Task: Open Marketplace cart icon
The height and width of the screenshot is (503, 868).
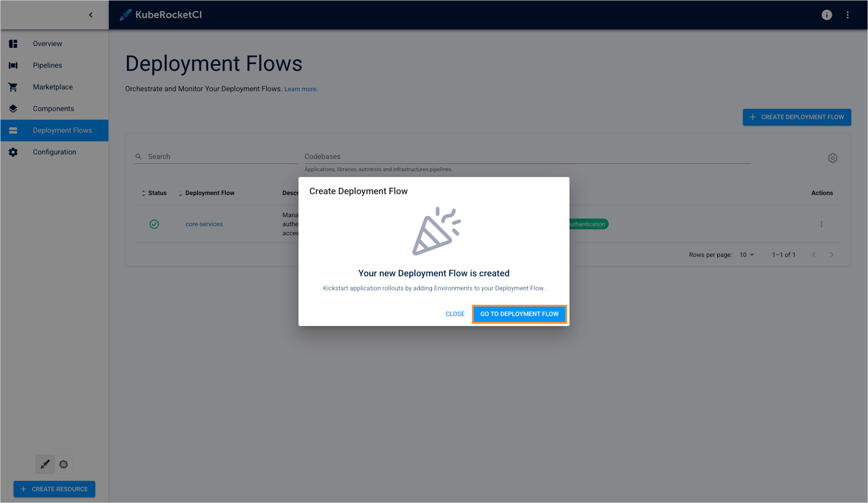Action: (x=13, y=87)
